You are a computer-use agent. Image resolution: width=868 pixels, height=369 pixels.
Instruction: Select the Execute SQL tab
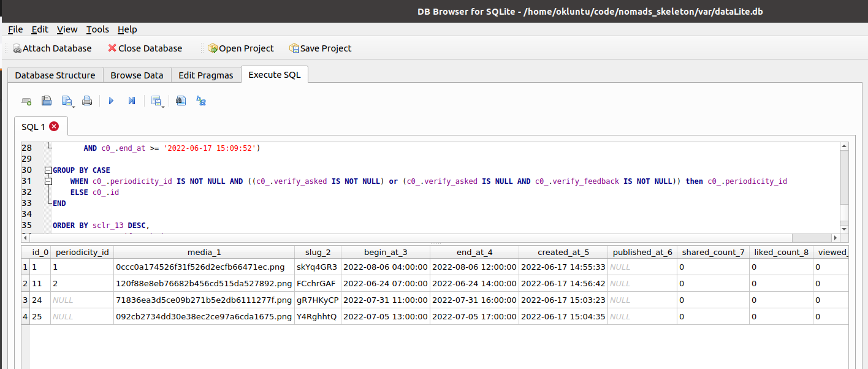point(275,75)
